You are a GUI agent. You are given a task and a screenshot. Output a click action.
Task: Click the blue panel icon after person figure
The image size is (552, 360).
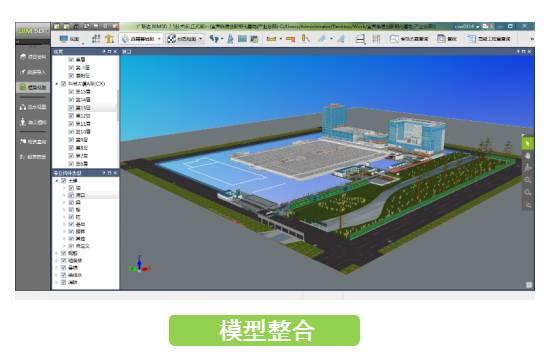242,39
